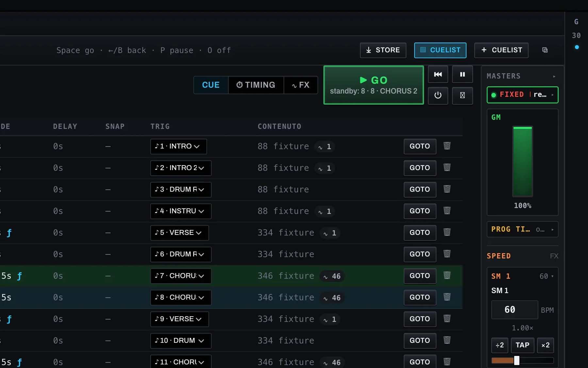Click the power off cuelist icon
Viewport: 588px width, 368px height.
point(438,96)
